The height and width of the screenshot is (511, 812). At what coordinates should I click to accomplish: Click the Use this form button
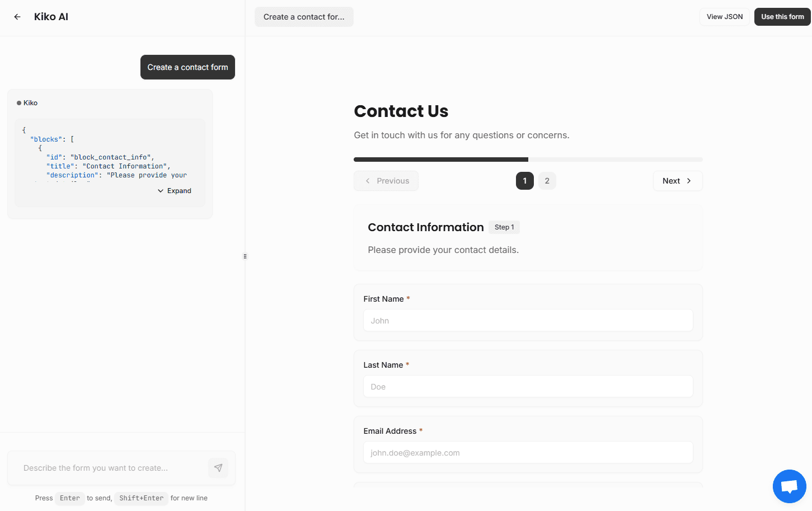(x=782, y=17)
